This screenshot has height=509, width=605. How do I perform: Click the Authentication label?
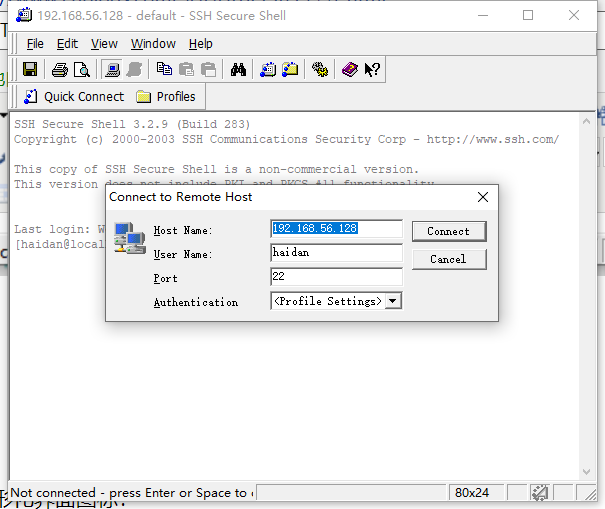point(196,302)
